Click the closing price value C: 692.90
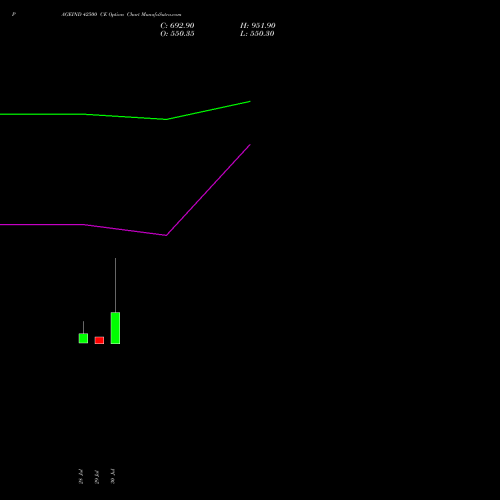Viewport: 500px width, 500px height. 177,26
